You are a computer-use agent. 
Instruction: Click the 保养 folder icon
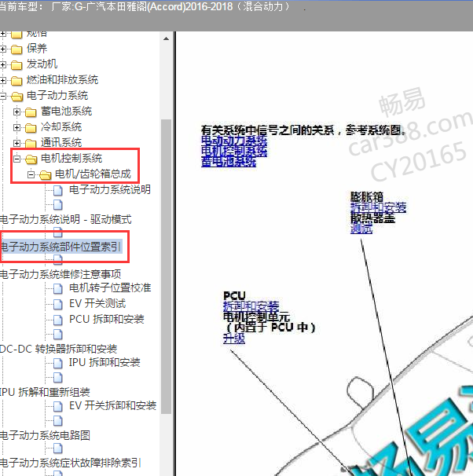pos(16,49)
